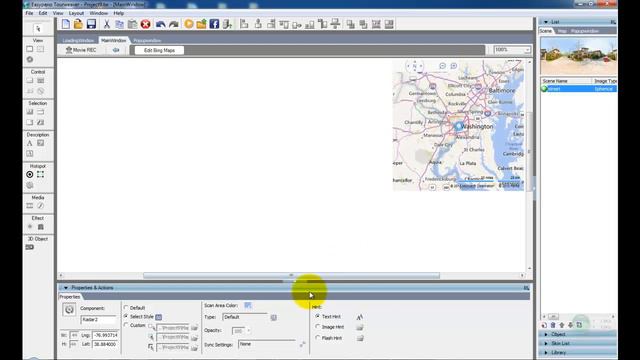Open the Scene tab in List panel
The height and width of the screenshot is (360, 640).
pos(546,31)
